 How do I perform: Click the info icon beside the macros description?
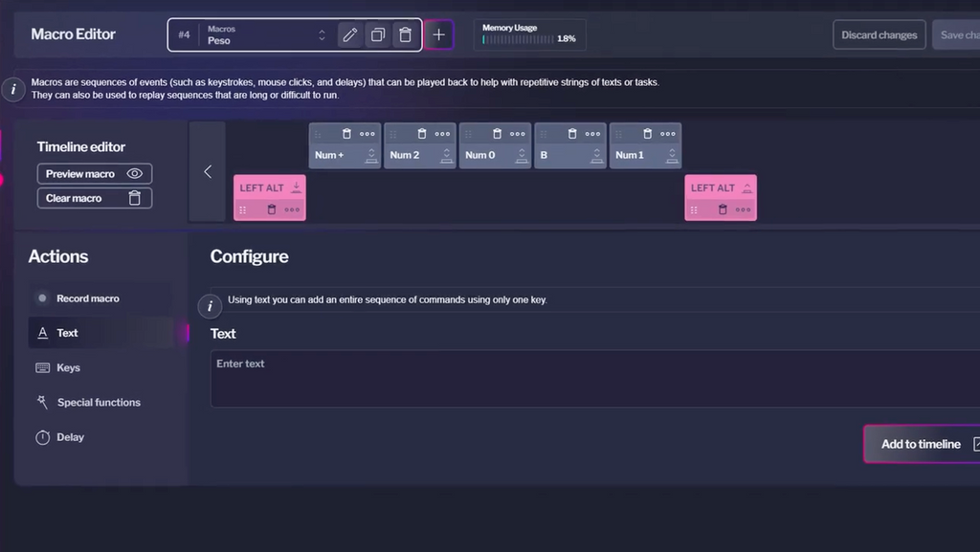coord(13,89)
